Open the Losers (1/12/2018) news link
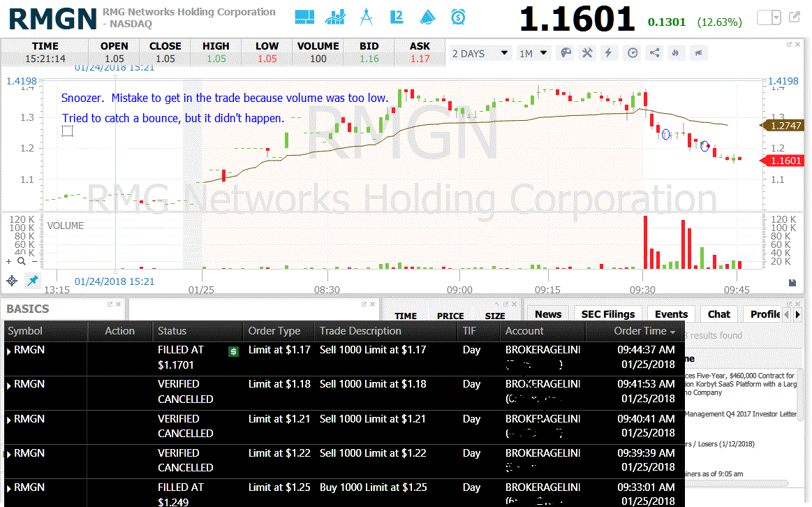This screenshot has width=812, height=507. [x=719, y=444]
